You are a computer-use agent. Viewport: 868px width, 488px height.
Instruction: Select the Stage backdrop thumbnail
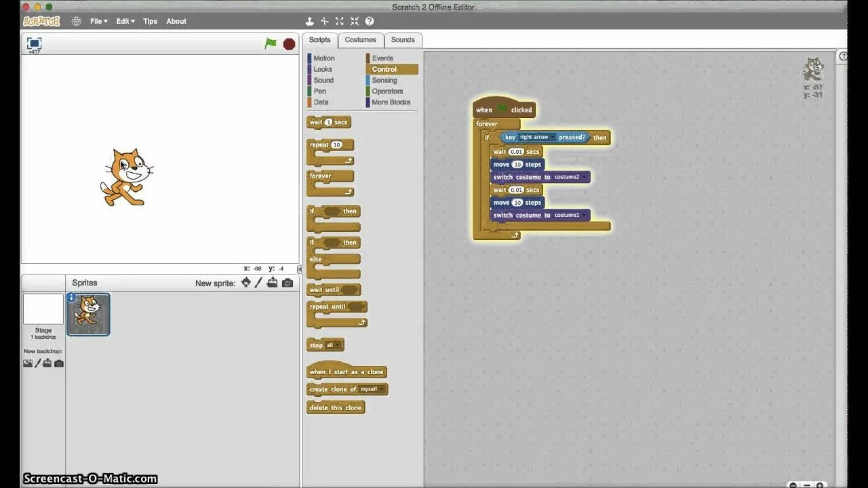43,309
